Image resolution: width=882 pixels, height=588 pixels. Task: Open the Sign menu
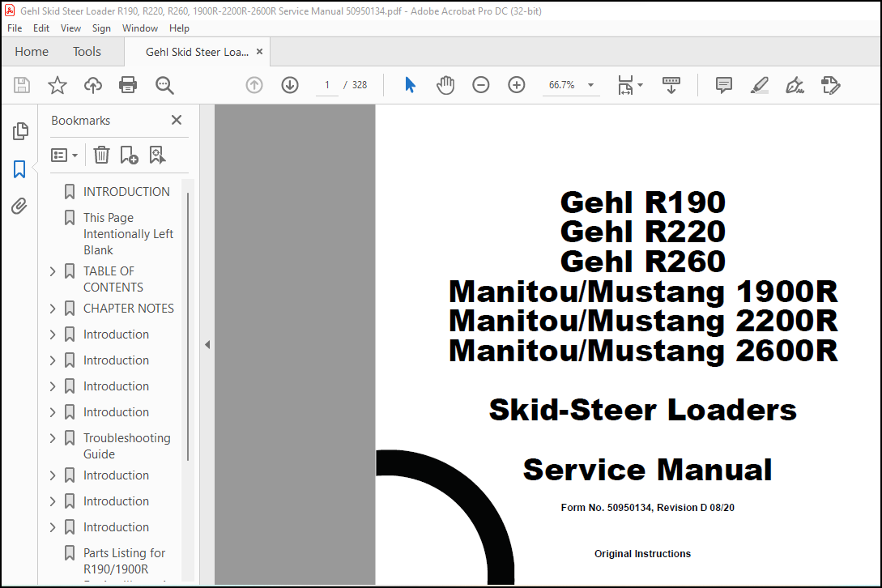click(101, 28)
